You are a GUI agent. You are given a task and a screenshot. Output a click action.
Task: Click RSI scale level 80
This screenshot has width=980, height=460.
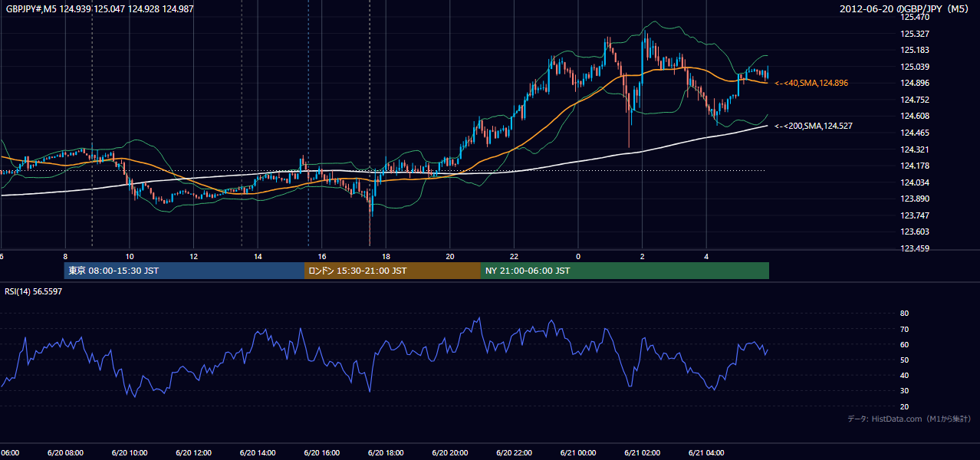tap(904, 314)
